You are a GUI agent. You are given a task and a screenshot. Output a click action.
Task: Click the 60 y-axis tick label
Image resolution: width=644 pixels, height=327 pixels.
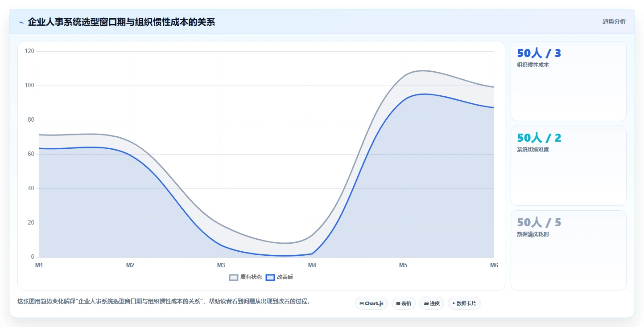[31, 154]
